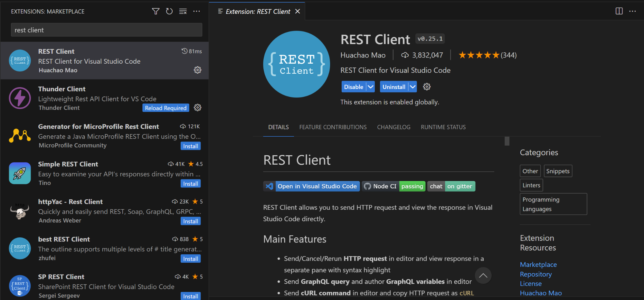The image size is (644, 300).
Task: Click the extensions search input field
Action: (106, 30)
